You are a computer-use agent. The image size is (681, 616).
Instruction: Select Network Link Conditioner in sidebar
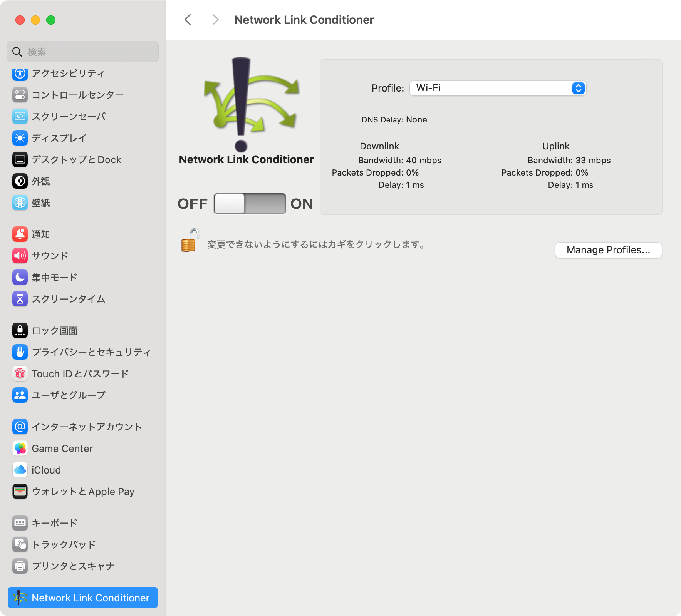click(x=83, y=598)
